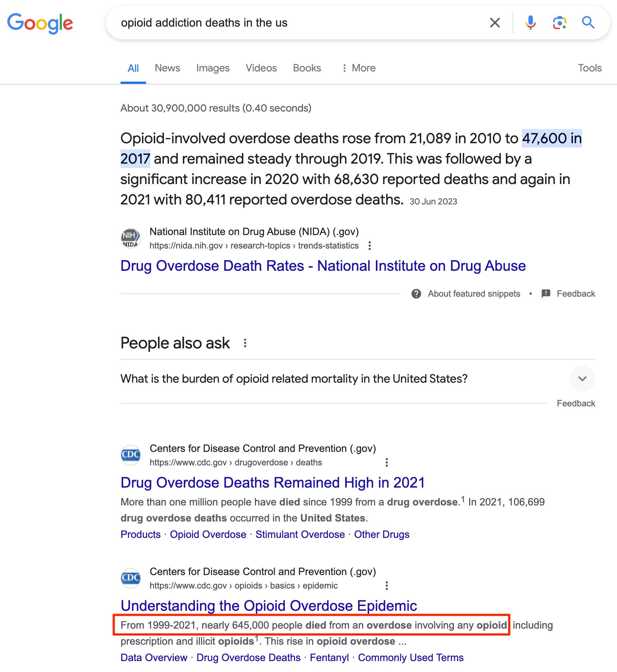Click the Google logo
Image resolution: width=617 pixels, height=672 pixels.
coord(40,23)
